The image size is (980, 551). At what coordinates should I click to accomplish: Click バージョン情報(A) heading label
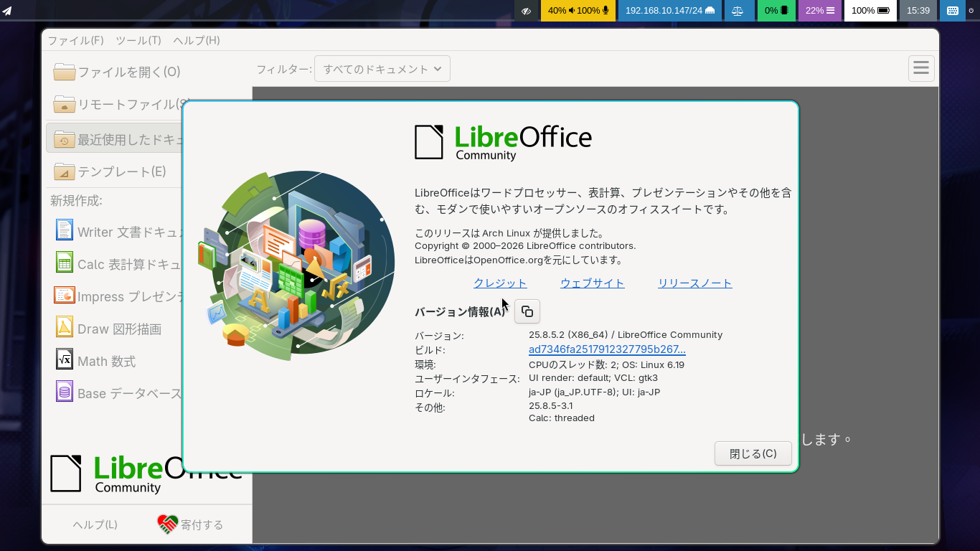click(460, 311)
